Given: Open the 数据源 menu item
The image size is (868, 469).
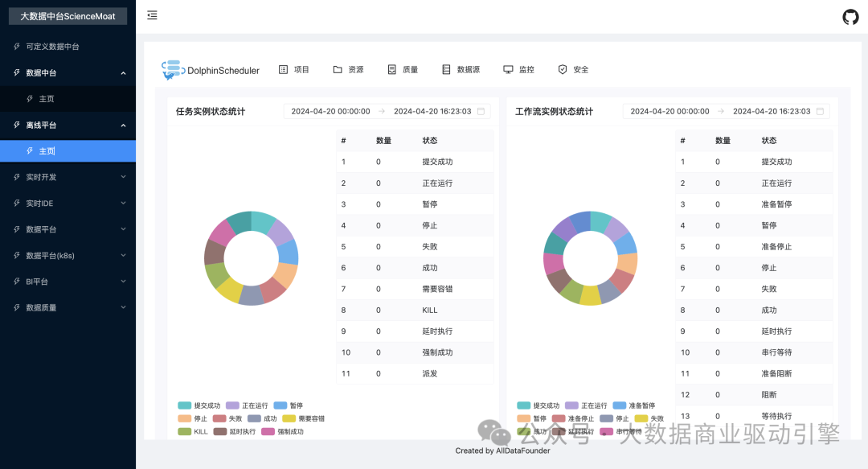Looking at the screenshot, I should 461,70.
